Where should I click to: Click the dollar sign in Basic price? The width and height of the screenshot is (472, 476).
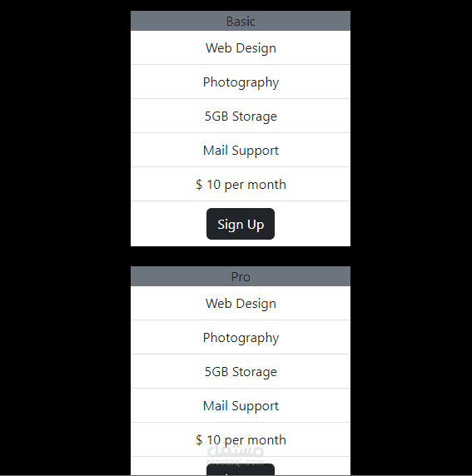199,185
